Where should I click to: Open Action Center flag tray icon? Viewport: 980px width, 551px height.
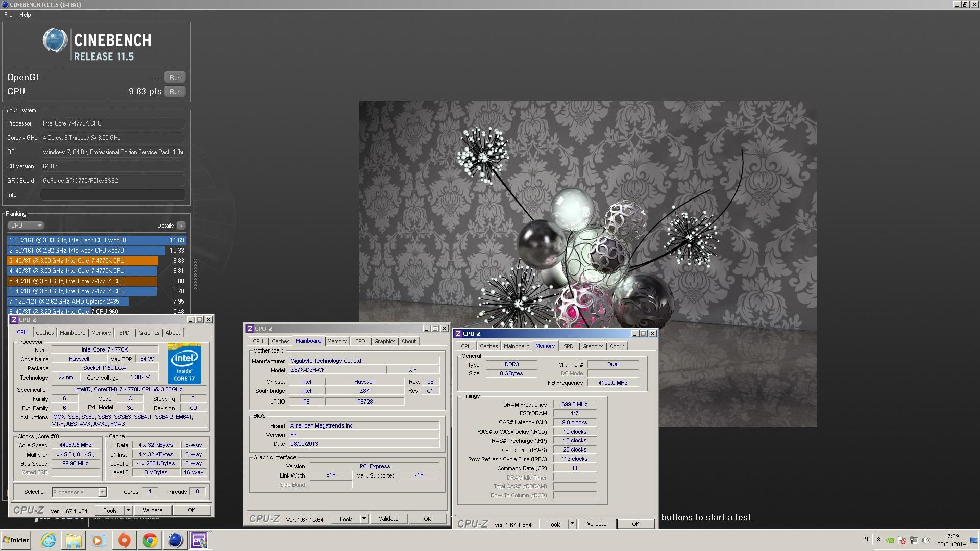click(x=902, y=540)
